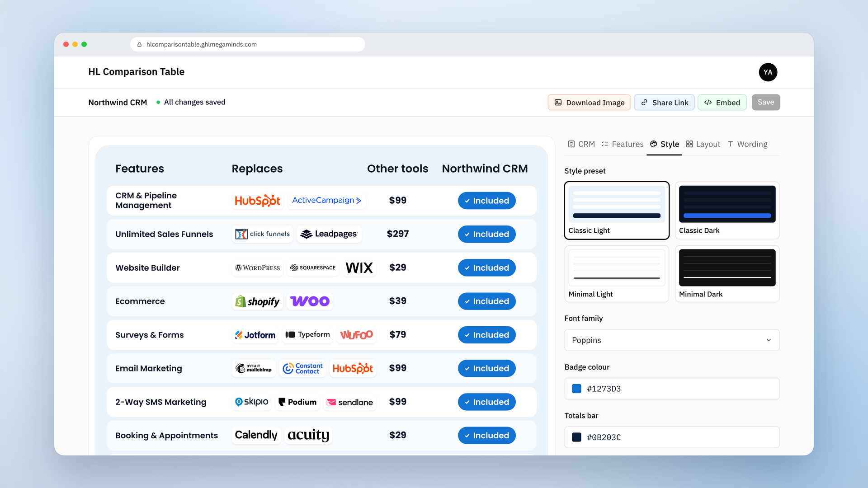Open the badge colour swatch #1273D3
Screen dimensions: 868x488
pyautogui.click(x=576, y=389)
